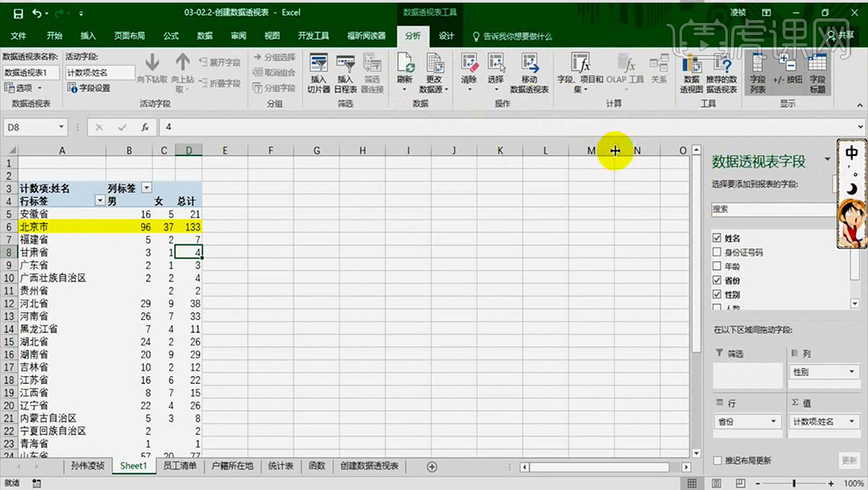Click the zoom out minus button
Screen dimensions: 868x490
(758, 483)
